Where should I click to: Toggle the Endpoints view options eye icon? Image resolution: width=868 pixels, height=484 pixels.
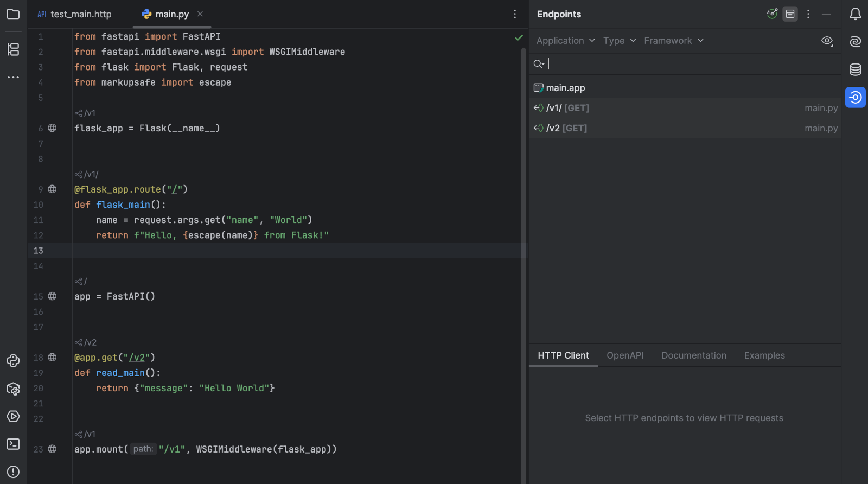(x=827, y=41)
